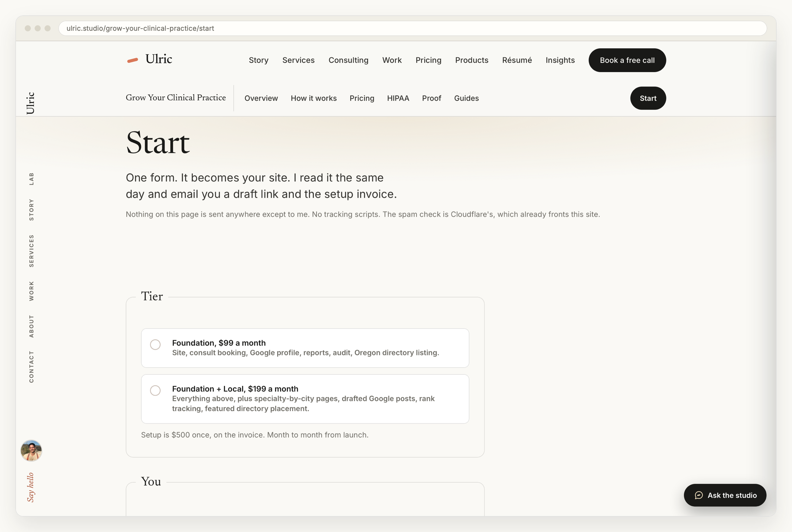Open STORY in the side rail

tap(31, 210)
